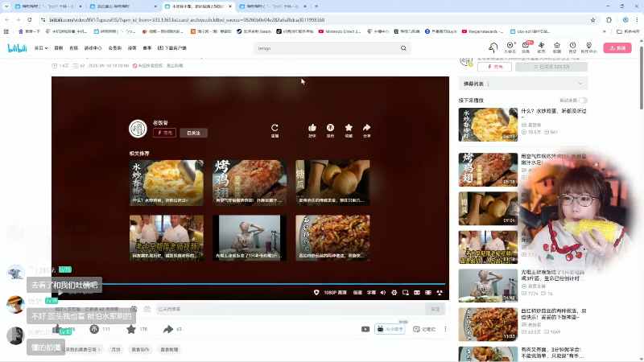
Task: Open the 消息 messages icon
Action: pyautogui.click(x=526, y=47)
